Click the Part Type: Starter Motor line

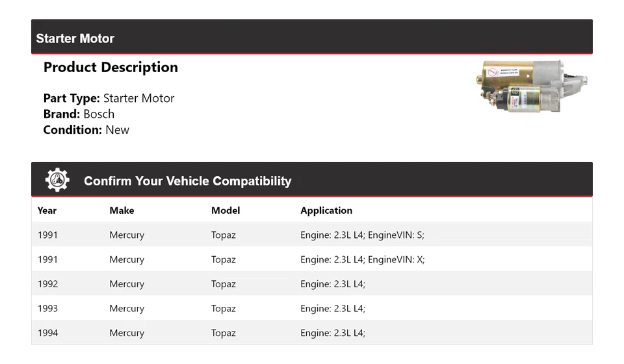click(109, 98)
